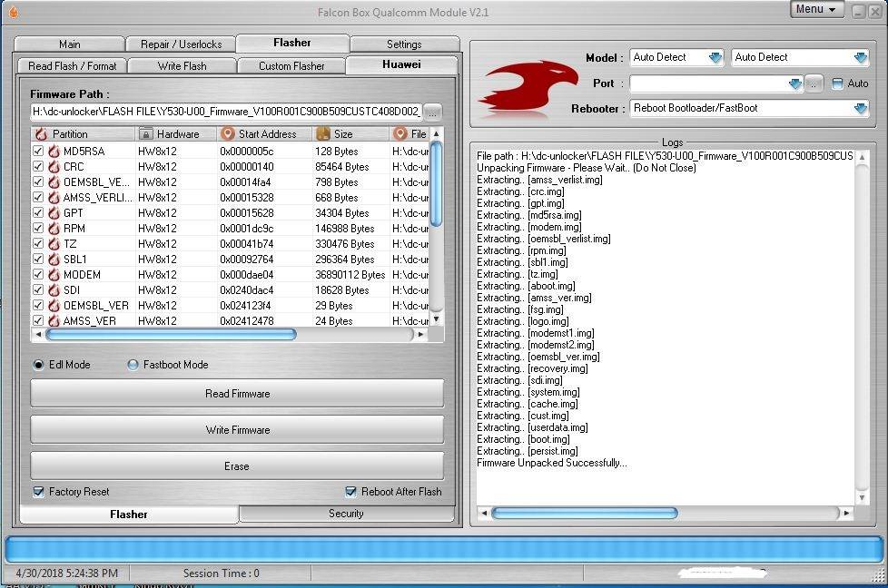Image resolution: width=888 pixels, height=588 pixels.
Task: Click the '36890112 Bytes' size cell
Action: pyautogui.click(x=350, y=274)
